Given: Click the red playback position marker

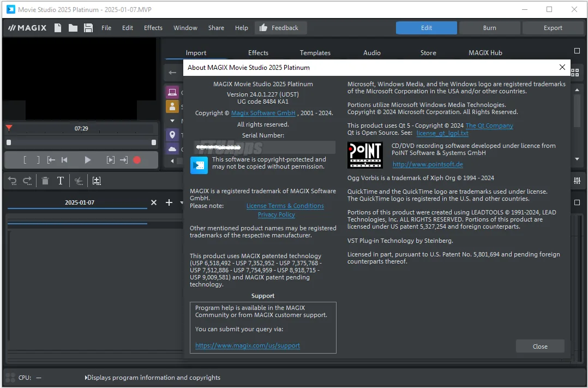Looking at the screenshot, I should coord(9,128).
